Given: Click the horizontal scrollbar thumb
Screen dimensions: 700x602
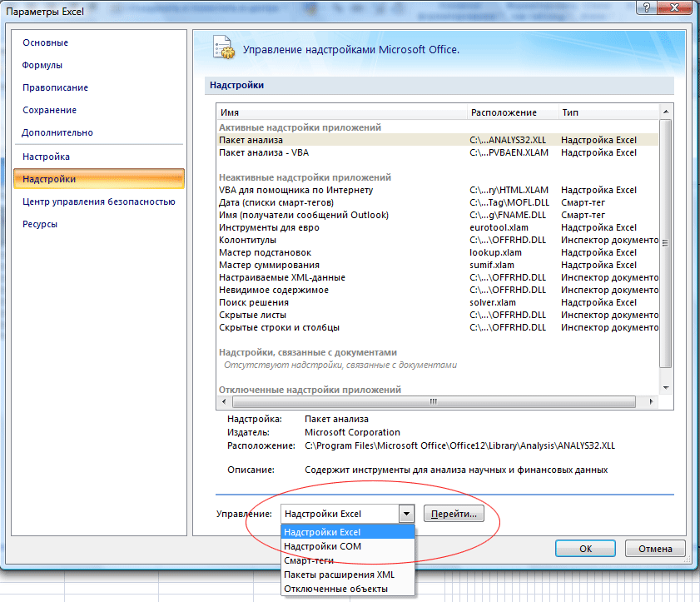Looking at the screenshot, I should 434,401.
